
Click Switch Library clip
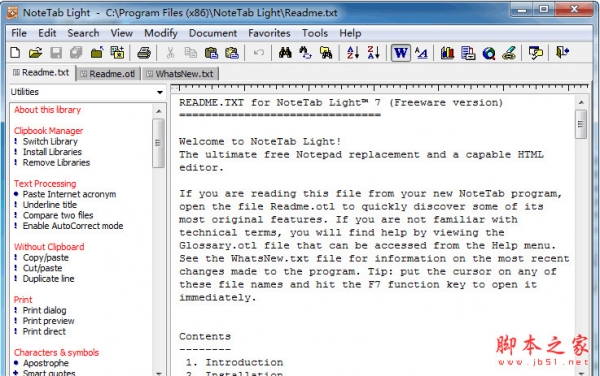tap(50, 142)
